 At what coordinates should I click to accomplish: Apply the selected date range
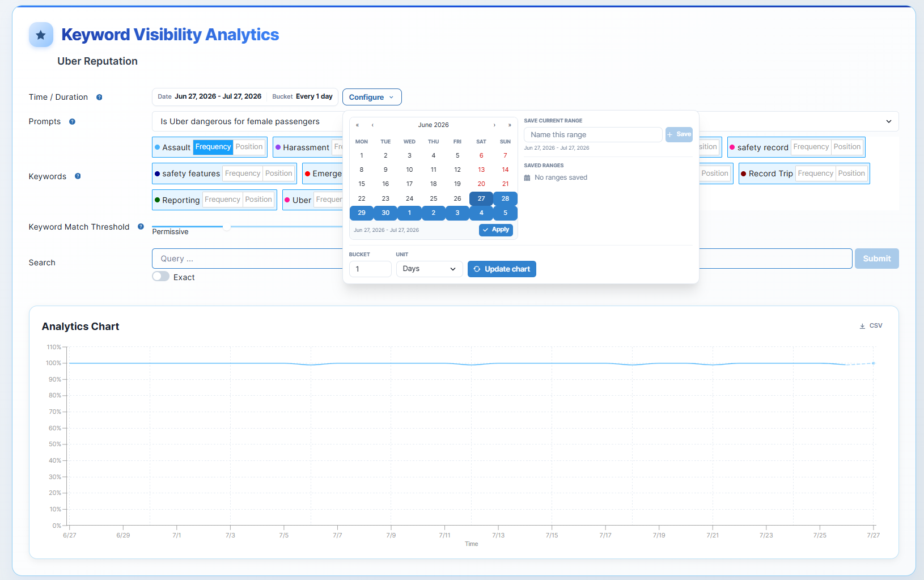point(496,230)
